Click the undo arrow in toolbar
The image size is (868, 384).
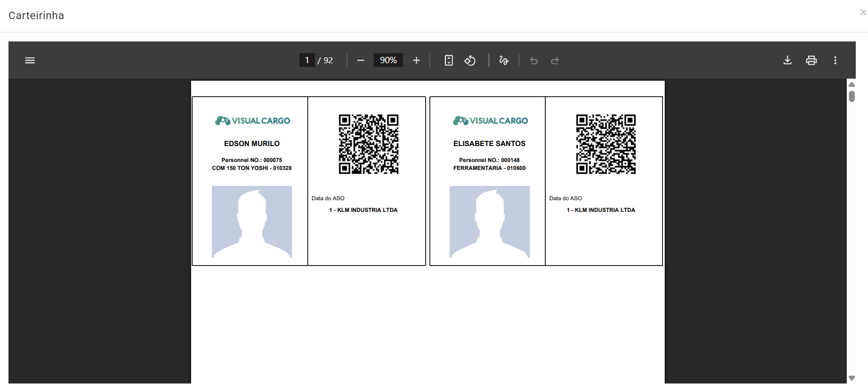pyautogui.click(x=534, y=61)
